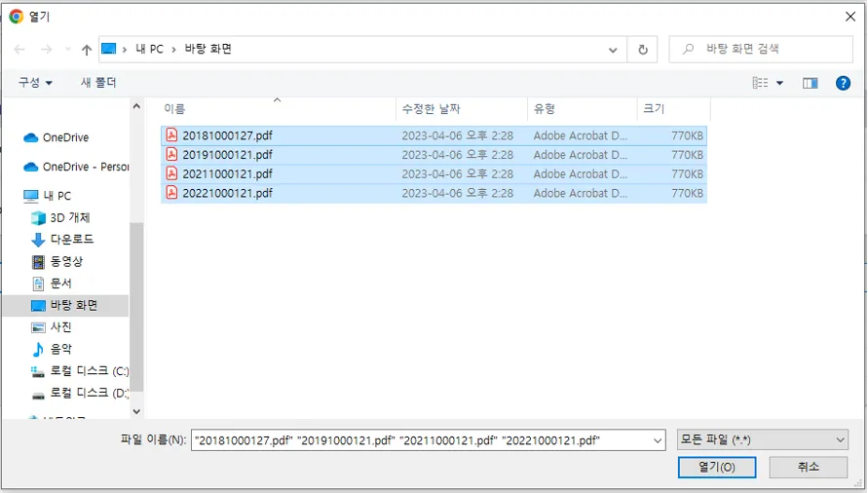Click sidebar scrollbar down arrow
This screenshot has width=868, height=493.
point(136,411)
